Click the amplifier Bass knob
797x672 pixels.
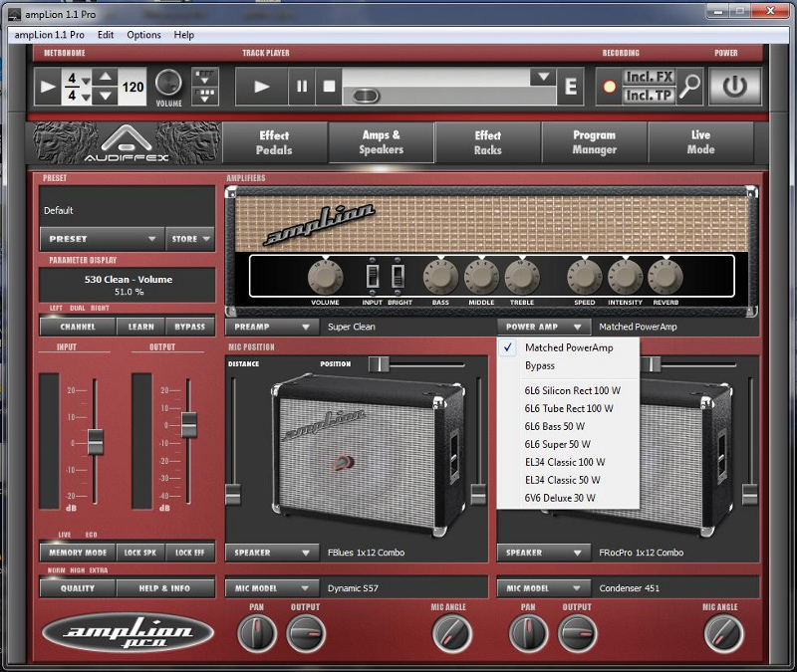tap(440, 278)
